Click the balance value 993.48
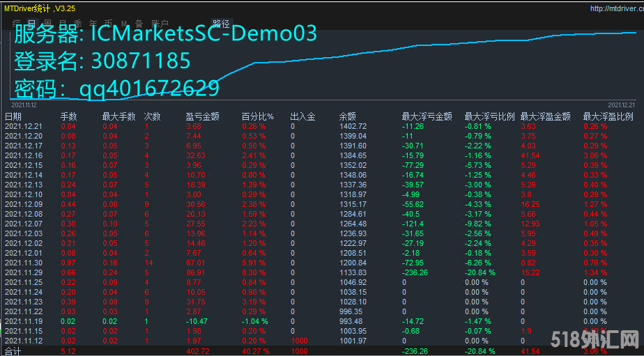 (x=351, y=321)
